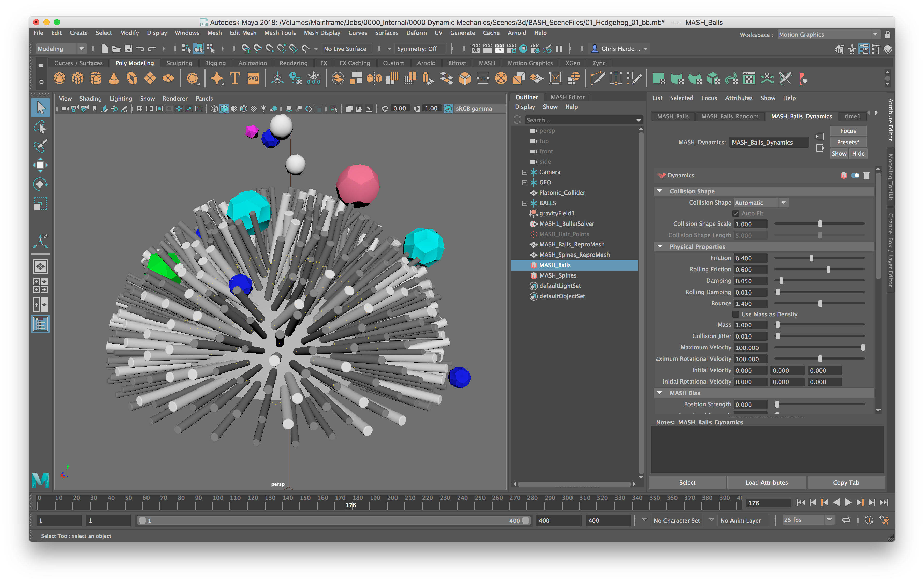Toggle smooth shade all in viewport toolbar
924x583 pixels.
224,109
